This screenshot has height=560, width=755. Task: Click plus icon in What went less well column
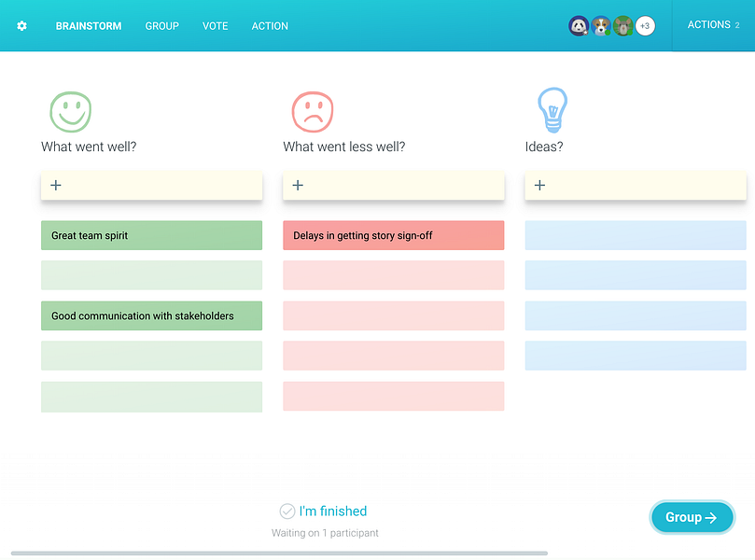tap(298, 186)
